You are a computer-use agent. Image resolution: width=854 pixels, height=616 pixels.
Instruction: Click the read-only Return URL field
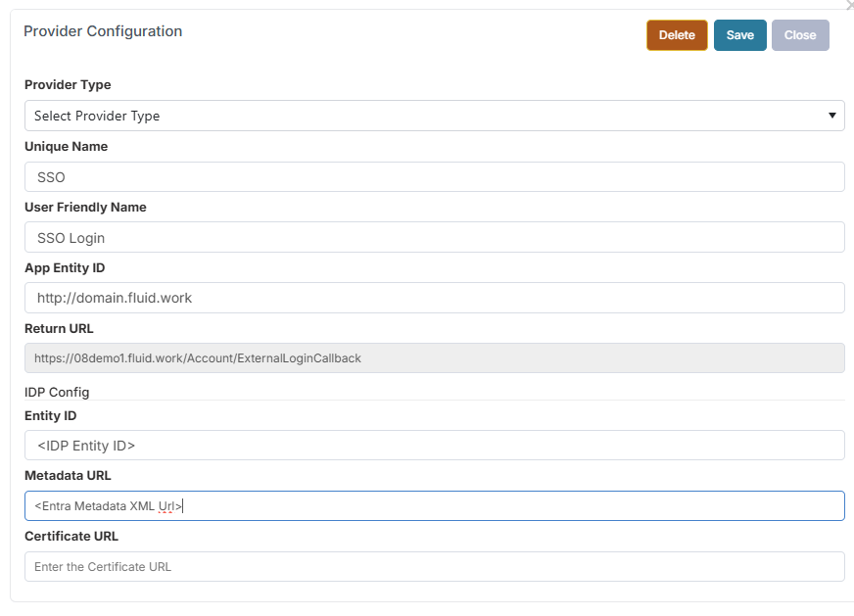point(434,358)
